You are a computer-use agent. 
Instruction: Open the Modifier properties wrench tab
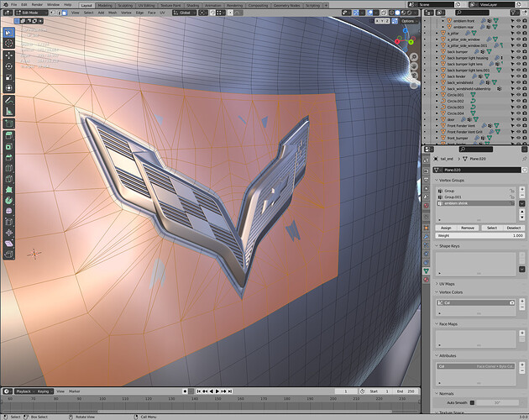(426, 237)
